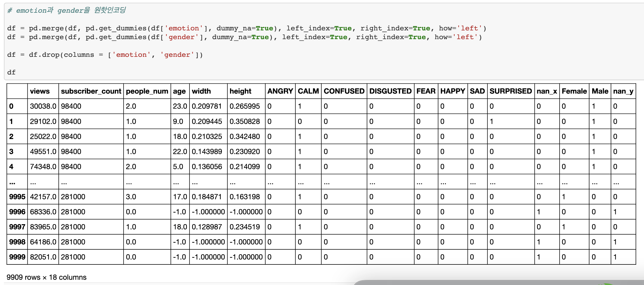The image size is (644, 285).
Task: Click views value 68336.0
Action: (43, 212)
